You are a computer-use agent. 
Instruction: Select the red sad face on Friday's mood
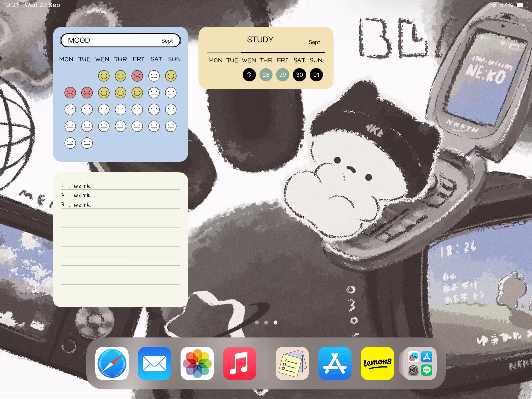tap(137, 76)
